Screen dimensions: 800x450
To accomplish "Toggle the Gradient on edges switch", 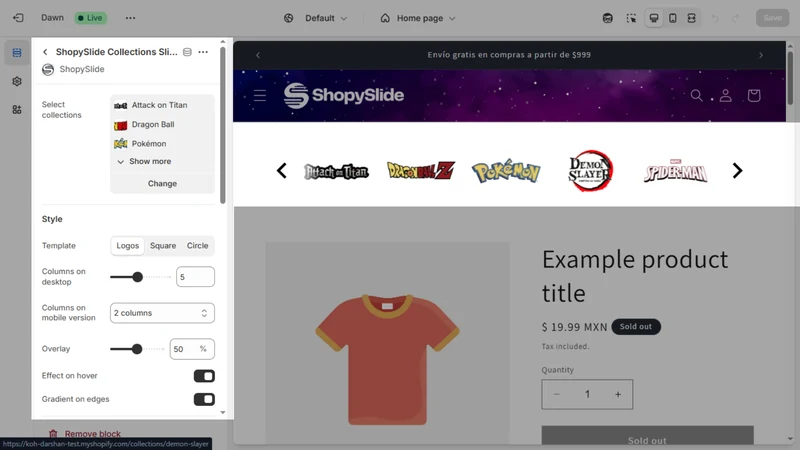I will click(204, 399).
